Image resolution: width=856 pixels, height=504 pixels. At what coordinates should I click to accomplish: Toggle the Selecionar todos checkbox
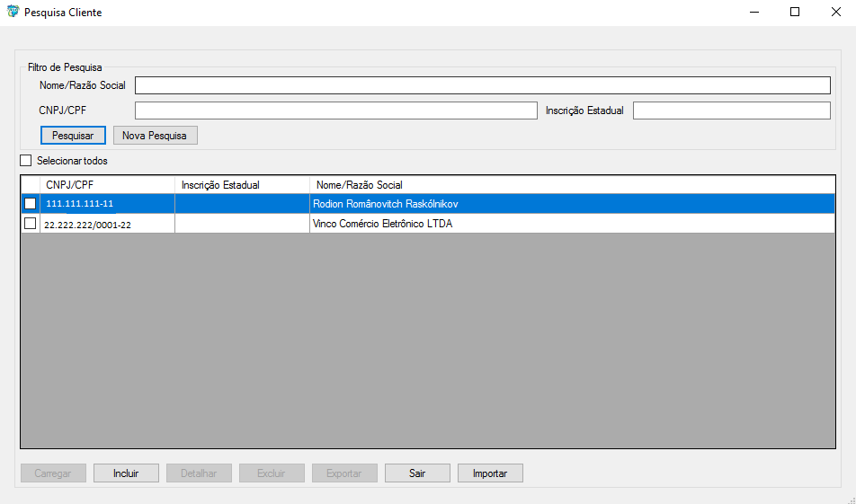point(26,160)
